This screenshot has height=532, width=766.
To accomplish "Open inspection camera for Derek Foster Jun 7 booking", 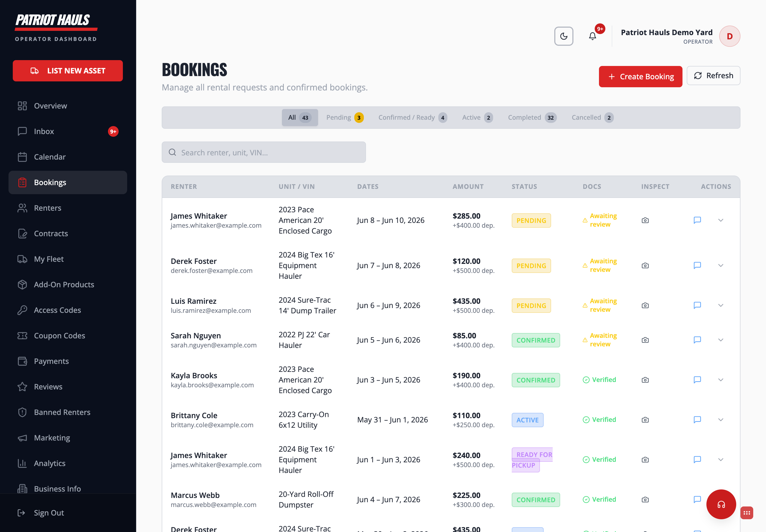I will click(x=645, y=266).
